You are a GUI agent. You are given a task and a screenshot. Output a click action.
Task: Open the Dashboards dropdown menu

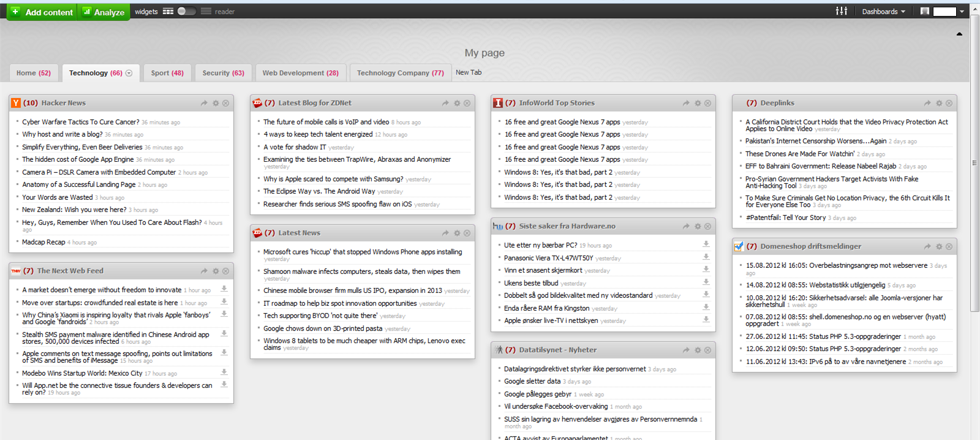(x=883, y=12)
